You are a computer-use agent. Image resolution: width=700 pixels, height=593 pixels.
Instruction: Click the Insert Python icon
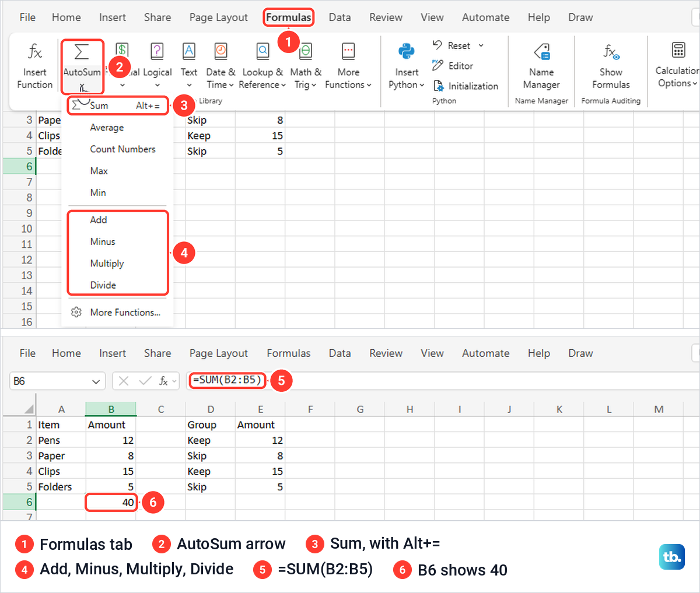click(407, 51)
